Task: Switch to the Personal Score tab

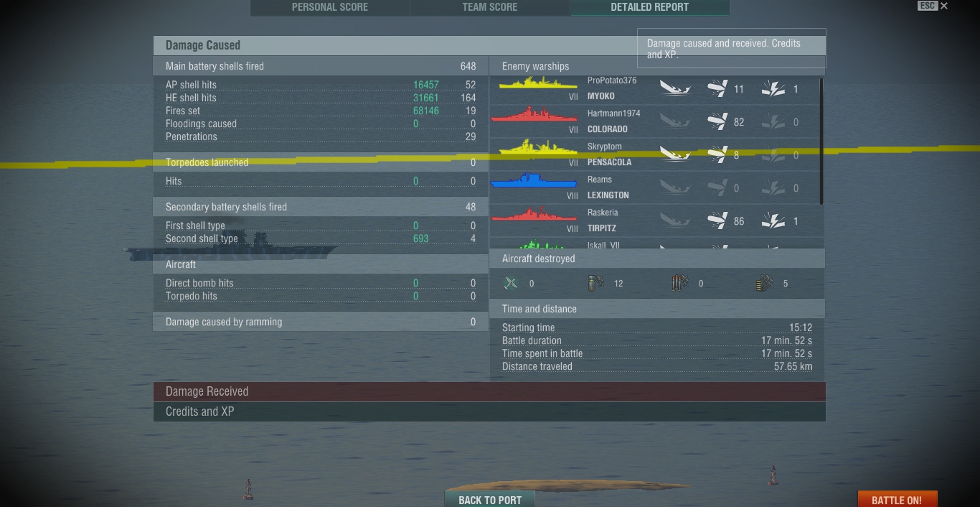Action: (x=330, y=7)
